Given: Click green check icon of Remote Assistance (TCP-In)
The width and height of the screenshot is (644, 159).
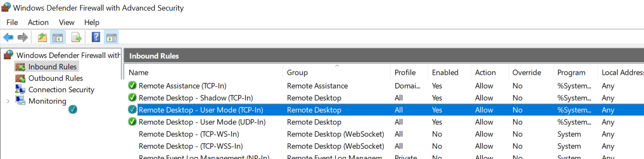Looking at the screenshot, I should click(x=133, y=86).
